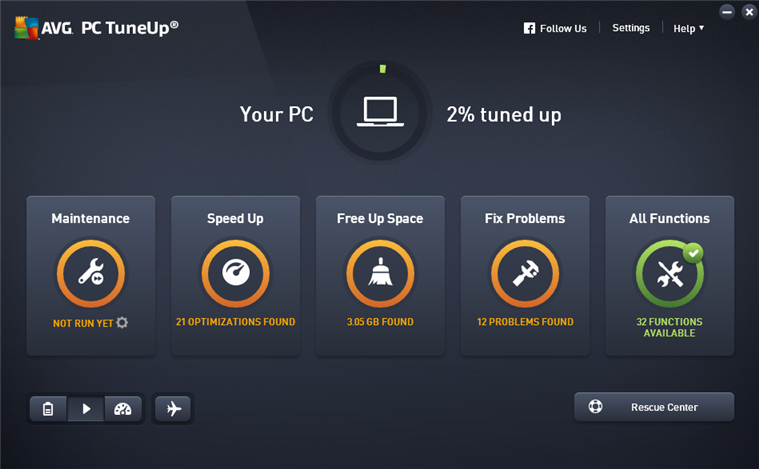Click the 12 Problems Found text
Image resolution: width=759 pixels, height=469 pixels.
(525, 322)
